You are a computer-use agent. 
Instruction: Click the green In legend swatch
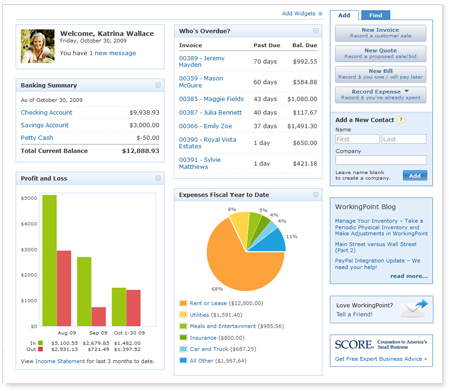point(40,343)
